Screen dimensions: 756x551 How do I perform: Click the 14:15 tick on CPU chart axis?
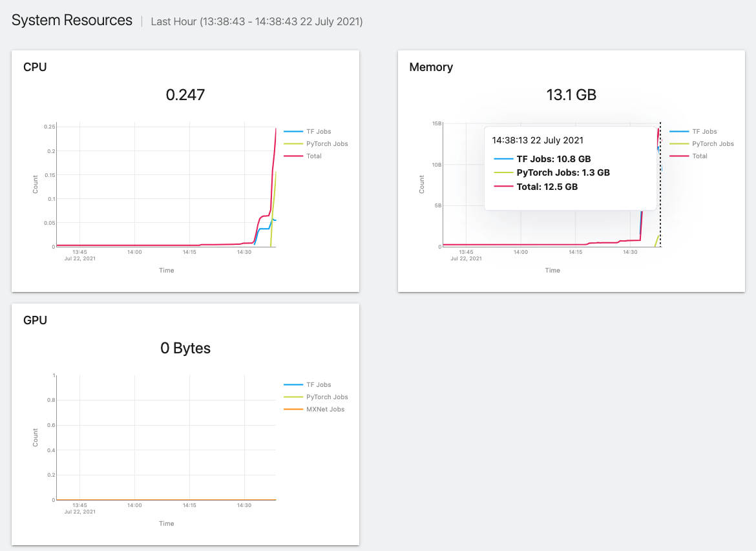point(189,252)
